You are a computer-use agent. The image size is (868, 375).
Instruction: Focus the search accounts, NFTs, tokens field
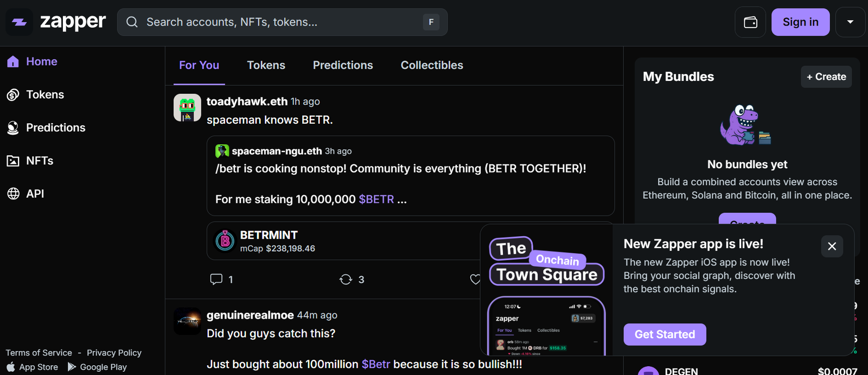282,22
